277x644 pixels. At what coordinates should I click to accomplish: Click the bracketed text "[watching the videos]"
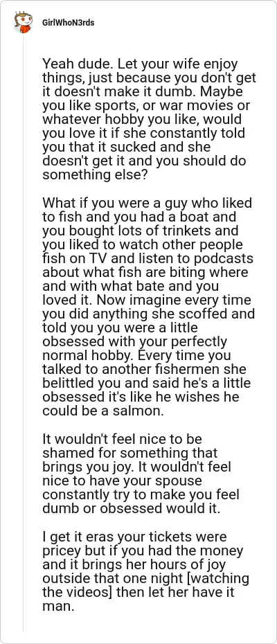pyautogui.click(x=146, y=586)
